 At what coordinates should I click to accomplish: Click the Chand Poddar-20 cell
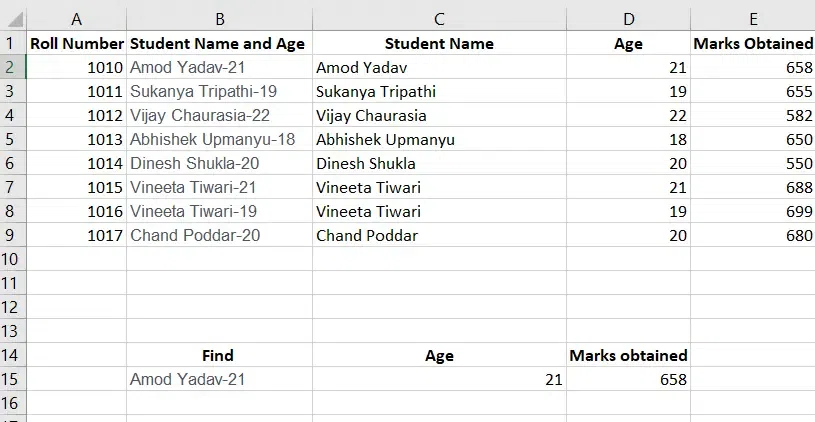click(x=219, y=235)
